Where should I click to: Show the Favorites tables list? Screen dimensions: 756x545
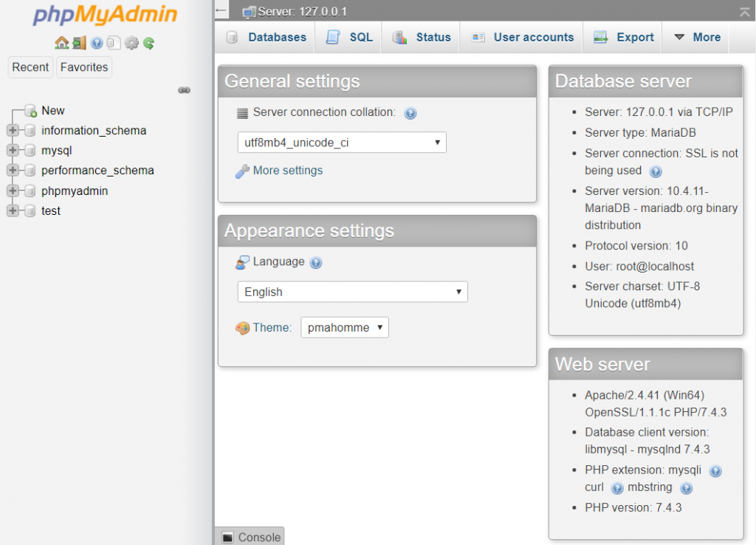tap(84, 67)
